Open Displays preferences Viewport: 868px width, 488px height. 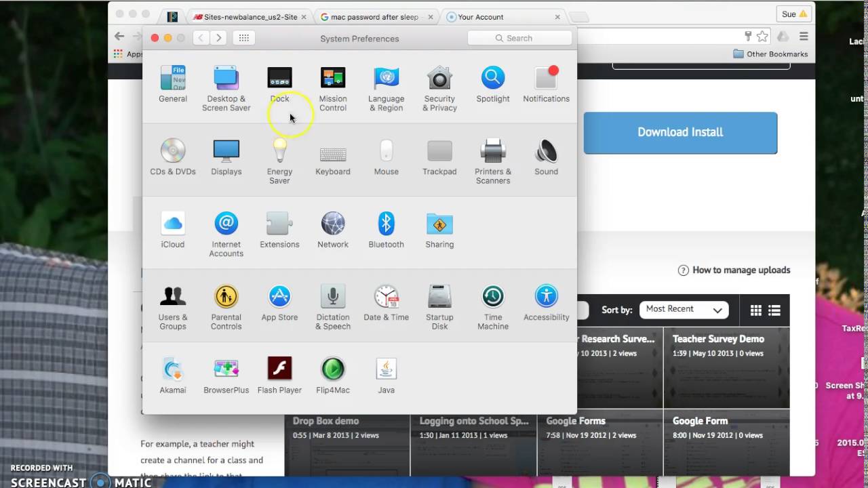[x=226, y=157]
